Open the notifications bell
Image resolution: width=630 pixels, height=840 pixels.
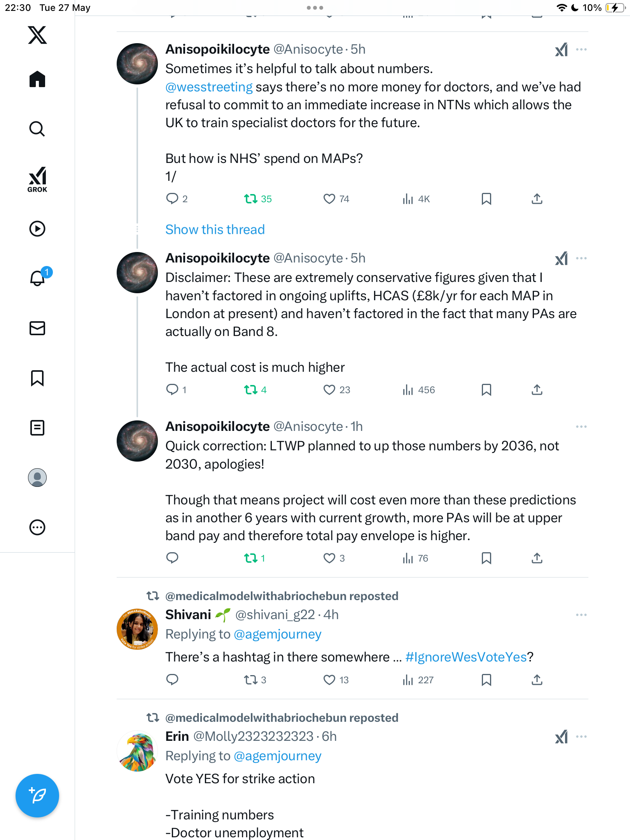[38, 278]
